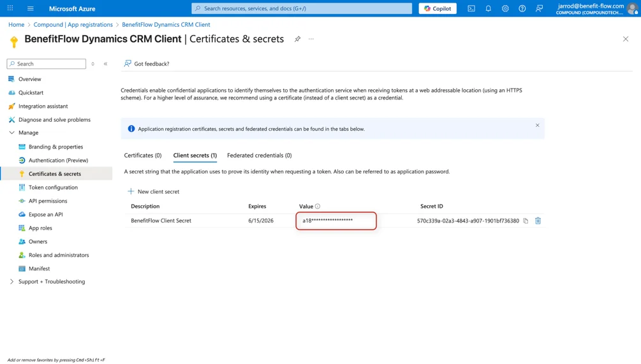Click the global search resources box
Viewport: 641px width, 364px height.
coord(302,8)
